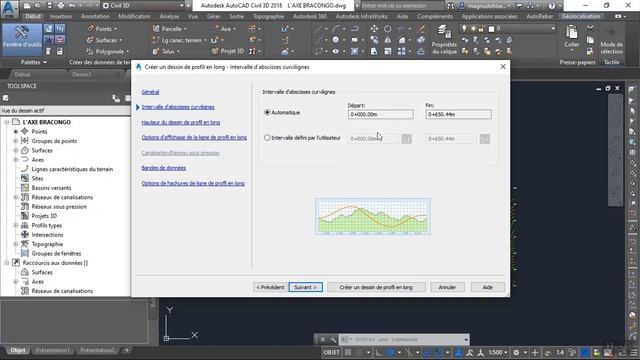Select the Automatique radio option

point(267,112)
